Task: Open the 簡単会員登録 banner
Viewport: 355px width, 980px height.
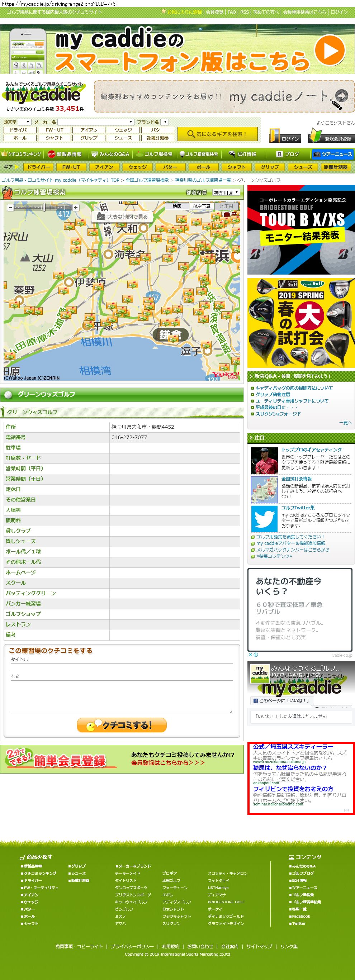Action: (x=122, y=759)
